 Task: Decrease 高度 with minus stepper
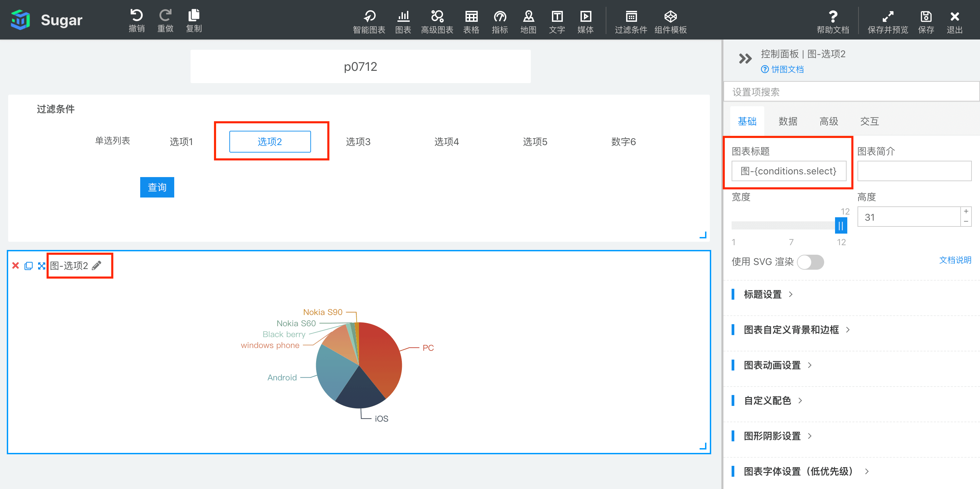966,221
